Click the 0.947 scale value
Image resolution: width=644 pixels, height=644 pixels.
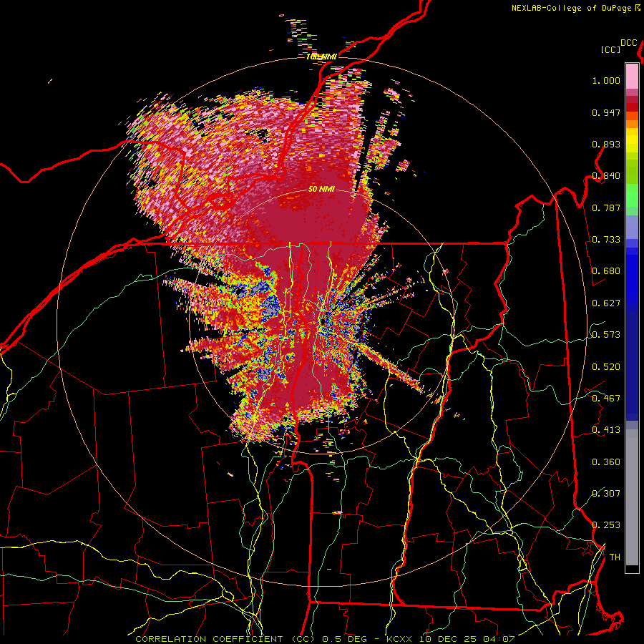click(606, 112)
